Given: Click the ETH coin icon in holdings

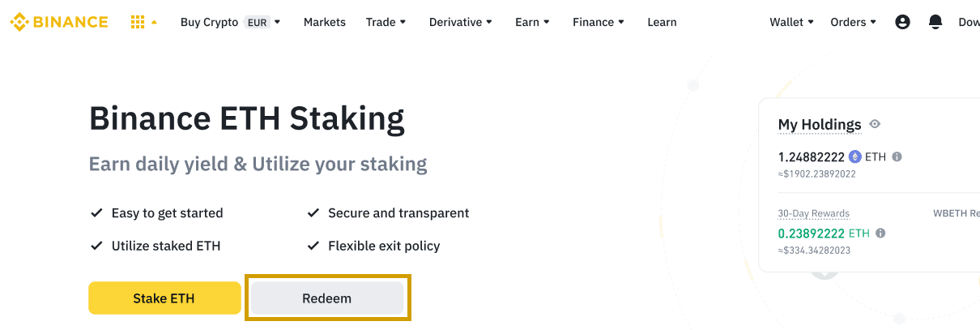Looking at the screenshot, I should [x=854, y=156].
